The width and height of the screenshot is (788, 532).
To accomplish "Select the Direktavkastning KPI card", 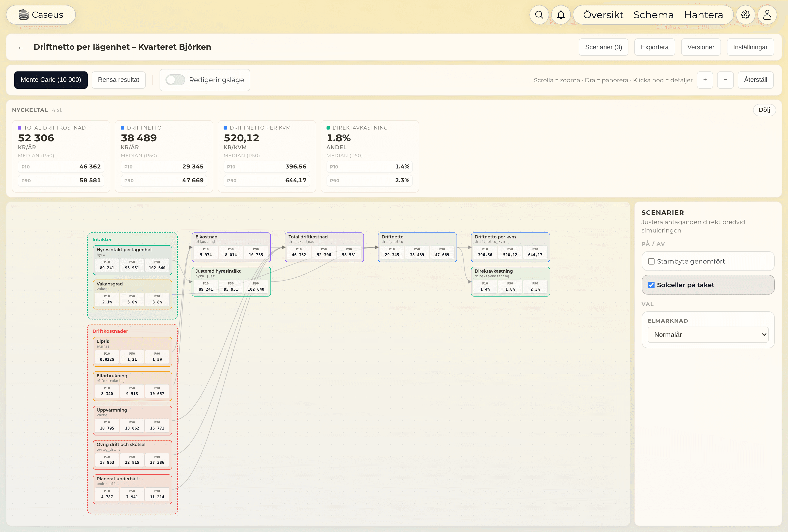I will (x=370, y=156).
